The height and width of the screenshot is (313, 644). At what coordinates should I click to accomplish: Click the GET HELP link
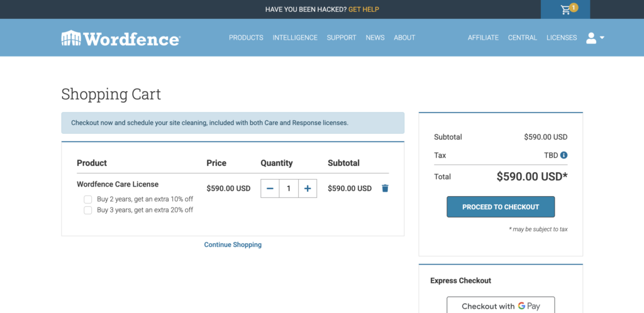pyautogui.click(x=364, y=9)
